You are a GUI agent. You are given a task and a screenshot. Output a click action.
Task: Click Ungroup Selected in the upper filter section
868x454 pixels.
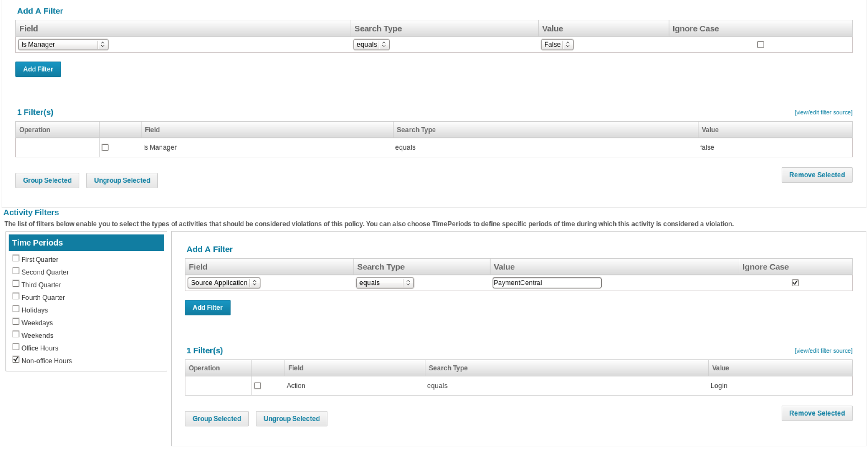point(122,180)
